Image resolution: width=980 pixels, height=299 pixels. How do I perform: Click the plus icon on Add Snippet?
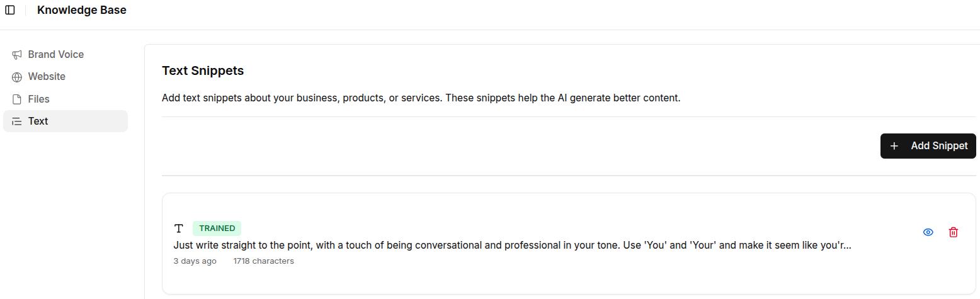coord(894,146)
